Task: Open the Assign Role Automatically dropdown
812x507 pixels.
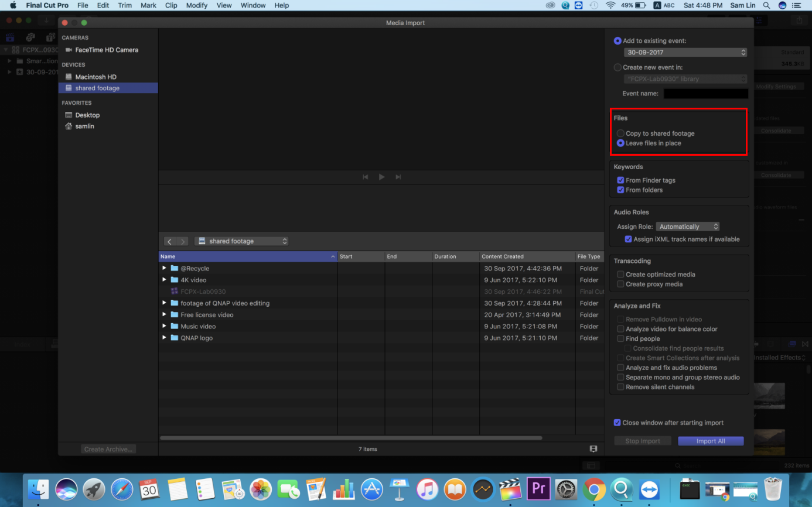Action: click(x=687, y=227)
